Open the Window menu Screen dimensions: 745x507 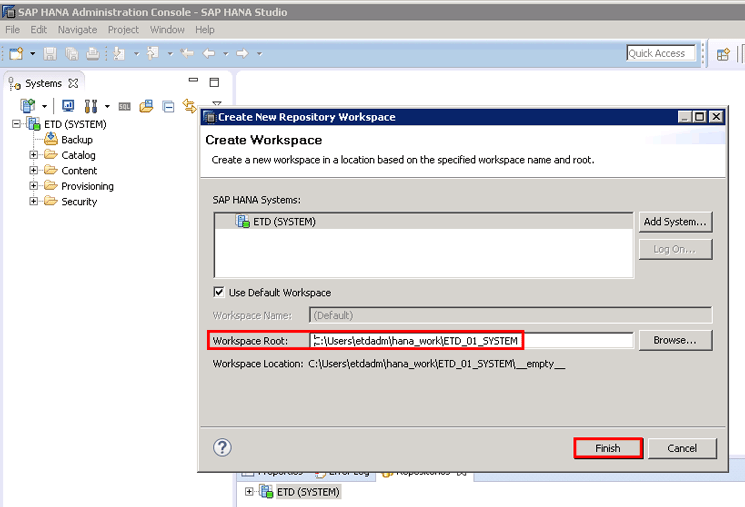tap(167, 30)
